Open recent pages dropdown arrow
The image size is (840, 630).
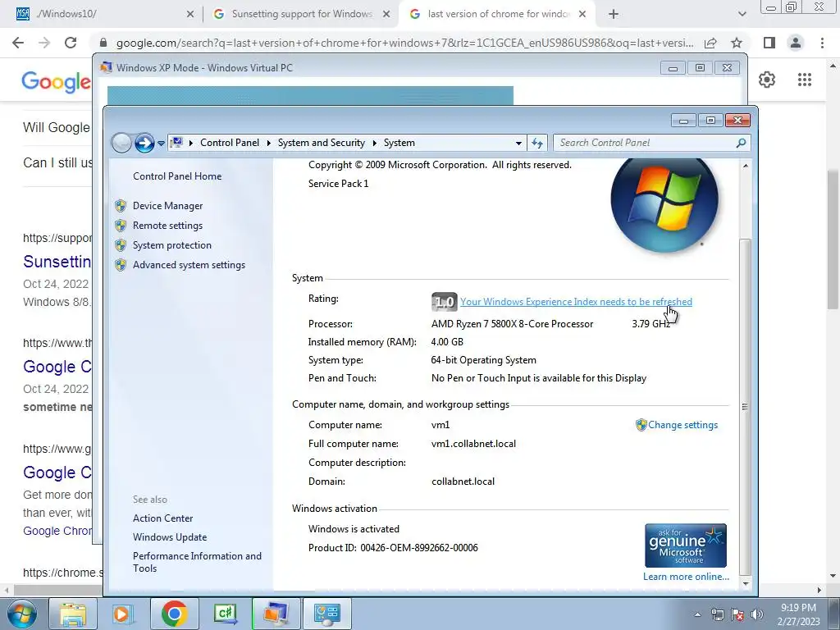(161, 143)
